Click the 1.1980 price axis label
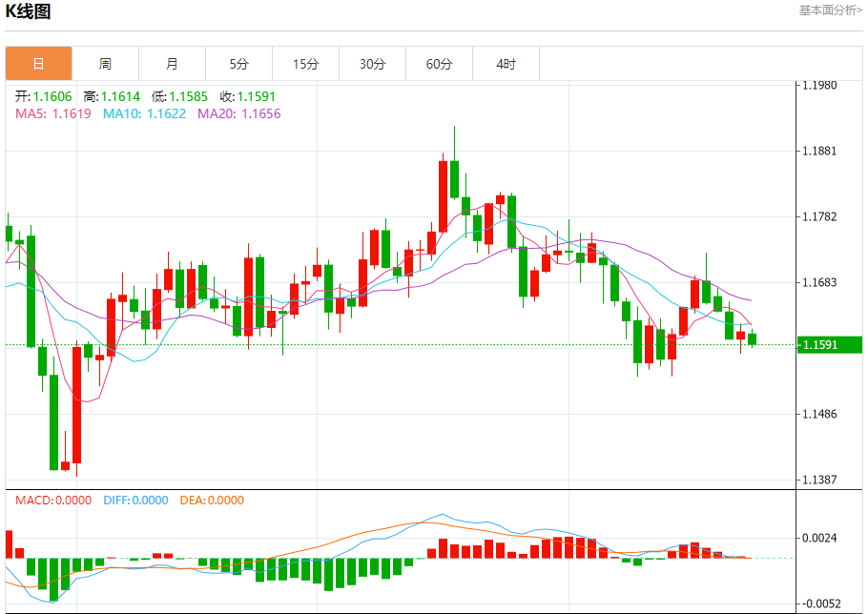Screen dimensions: 868x614 pos(819,85)
